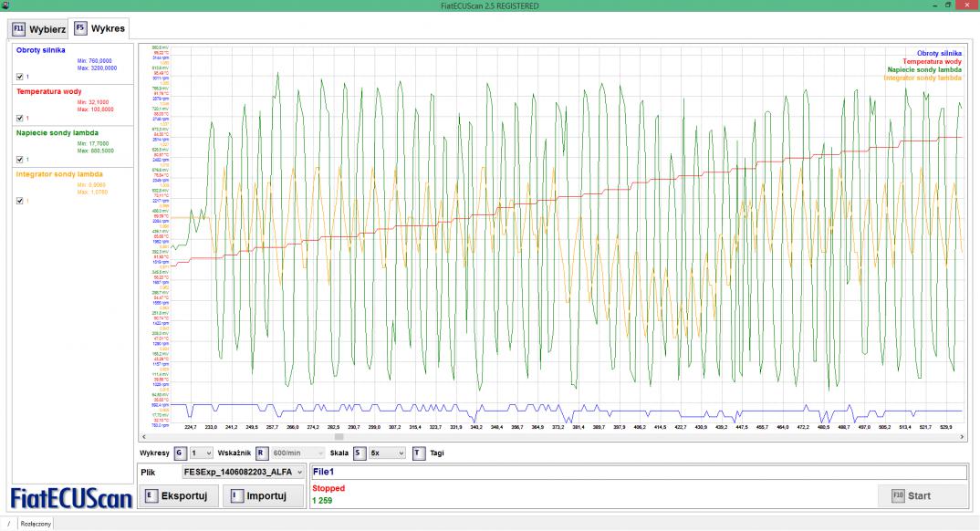The height and width of the screenshot is (531, 980).
Task: Hide the Integrator sondy lambda series
Action: [20, 201]
